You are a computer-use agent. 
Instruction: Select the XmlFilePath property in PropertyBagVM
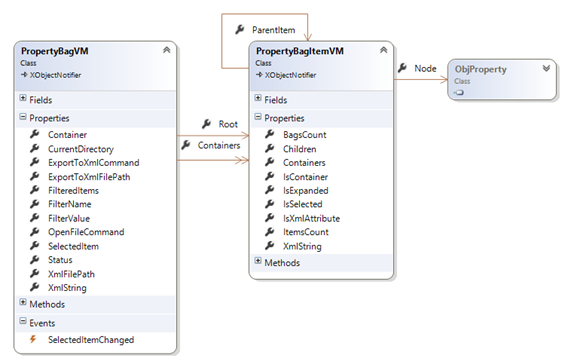click(71, 274)
